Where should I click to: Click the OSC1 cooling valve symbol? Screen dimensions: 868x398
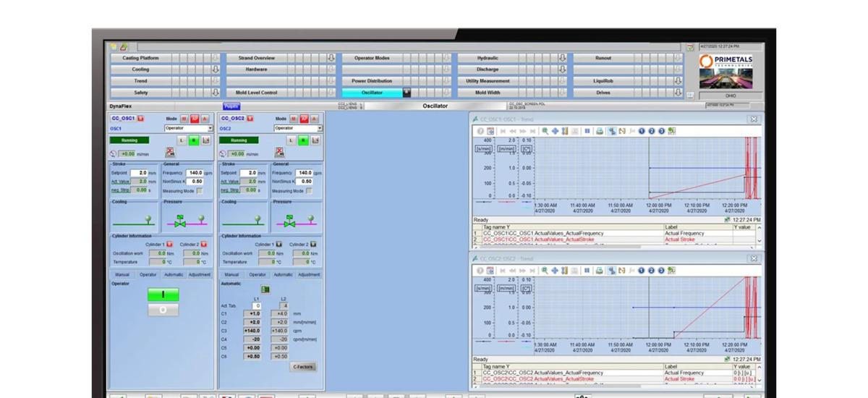pyautogui.click(x=149, y=218)
